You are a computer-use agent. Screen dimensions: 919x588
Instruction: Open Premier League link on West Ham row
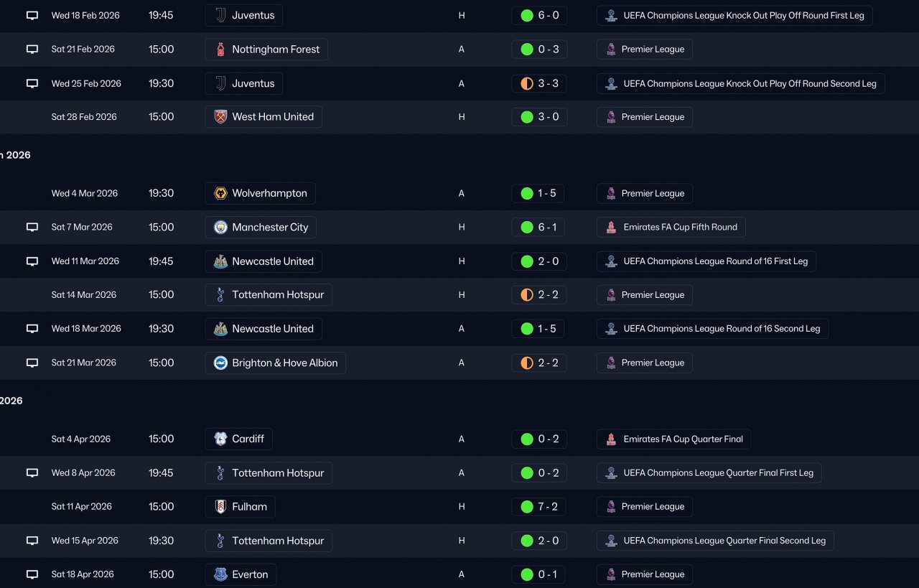645,117
